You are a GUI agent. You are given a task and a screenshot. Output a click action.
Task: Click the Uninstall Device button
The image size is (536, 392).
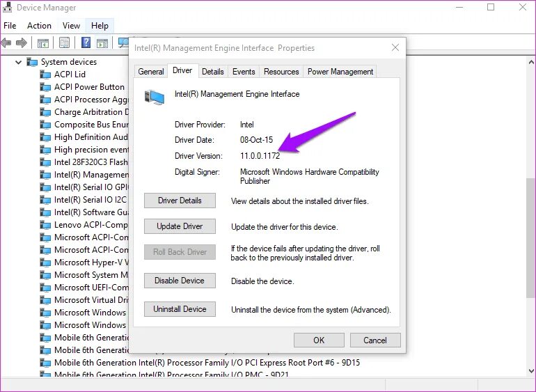[x=180, y=309]
